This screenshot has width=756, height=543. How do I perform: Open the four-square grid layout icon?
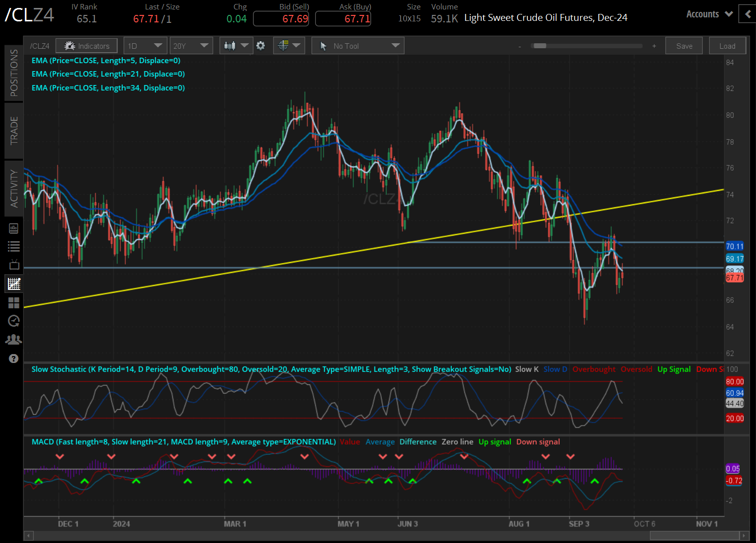click(x=14, y=302)
